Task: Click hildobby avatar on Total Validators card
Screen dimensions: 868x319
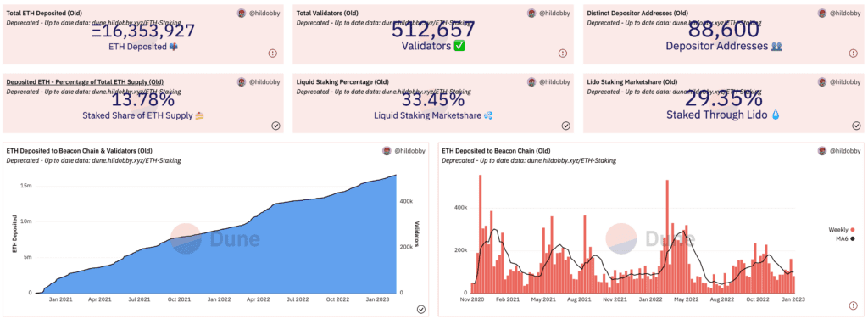Action: [x=531, y=14]
